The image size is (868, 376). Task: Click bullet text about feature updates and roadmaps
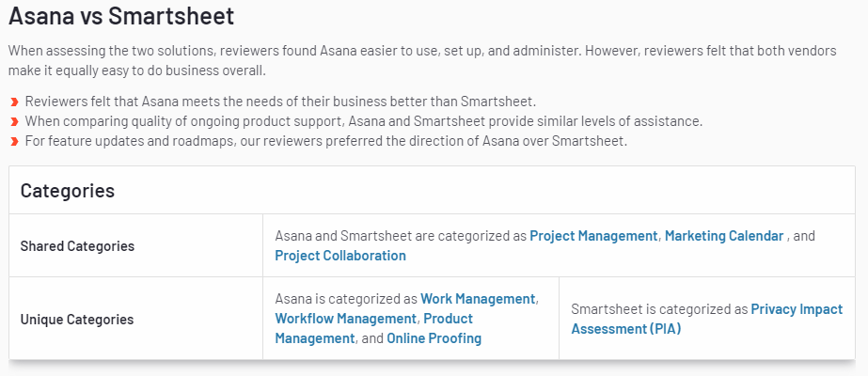point(326,141)
